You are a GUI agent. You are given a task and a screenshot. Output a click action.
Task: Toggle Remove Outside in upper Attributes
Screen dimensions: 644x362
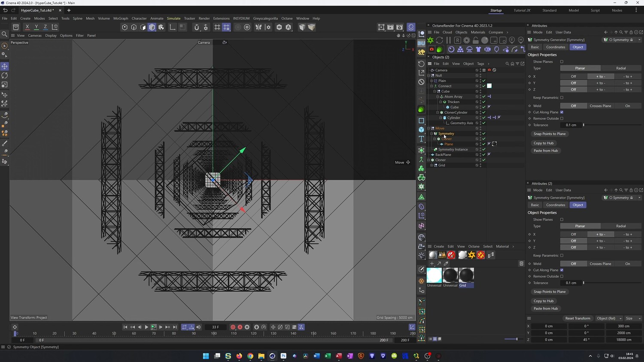[562, 118]
